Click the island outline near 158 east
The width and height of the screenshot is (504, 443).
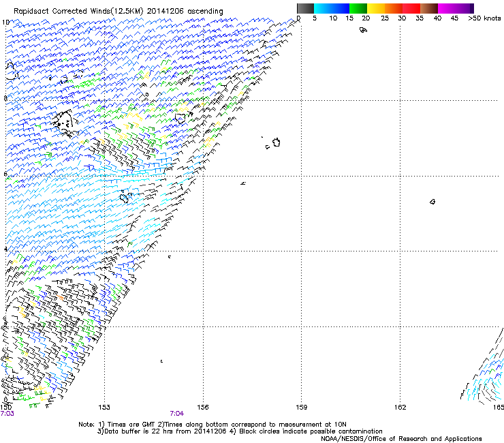277,142
